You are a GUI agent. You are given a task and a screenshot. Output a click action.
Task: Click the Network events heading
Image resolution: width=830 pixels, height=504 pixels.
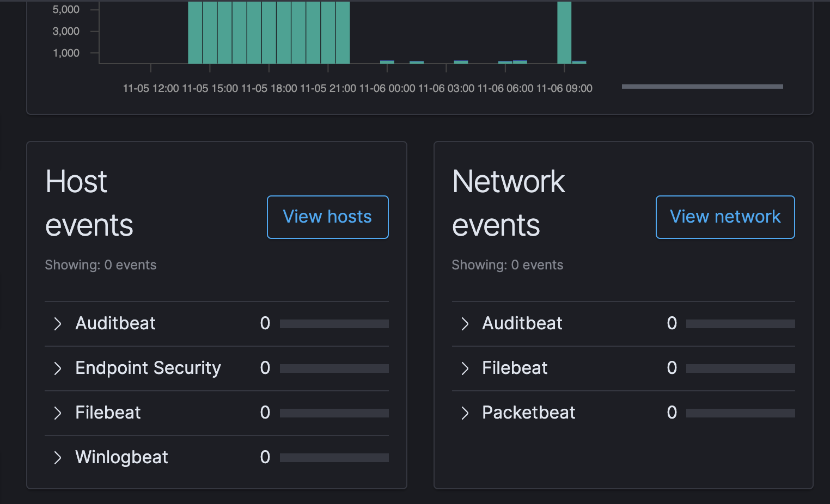(509, 203)
